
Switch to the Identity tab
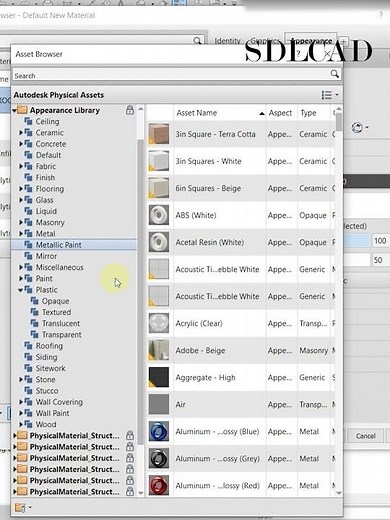tap(227, 41)
